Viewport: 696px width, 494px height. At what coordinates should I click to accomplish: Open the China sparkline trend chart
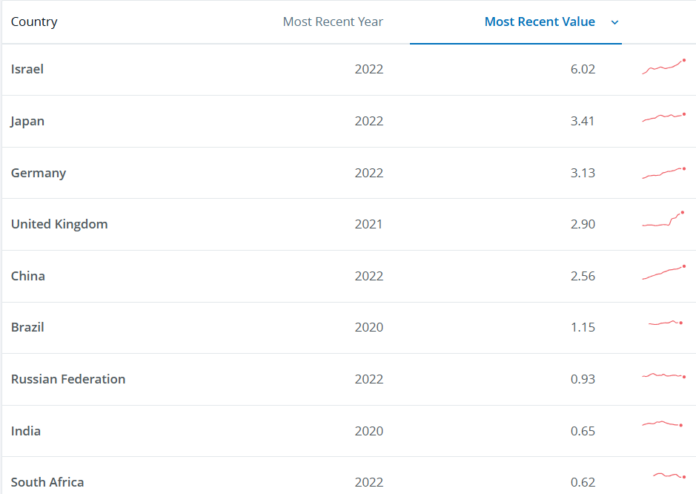click(x=664, y=272)
